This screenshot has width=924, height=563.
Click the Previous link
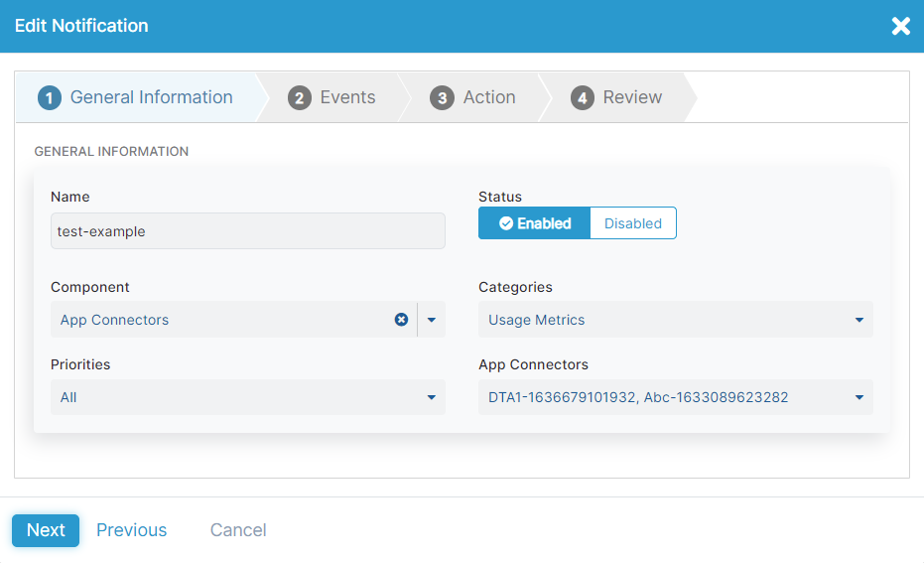point(131,530)
